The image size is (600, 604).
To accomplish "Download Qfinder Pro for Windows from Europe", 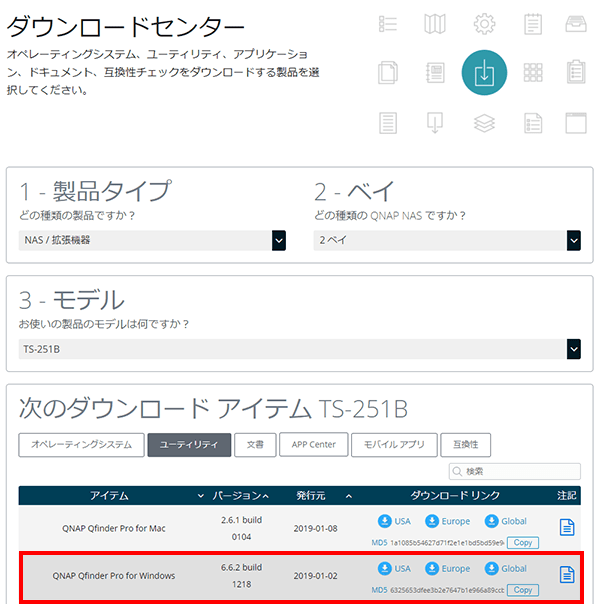I will click(x=447, y=569).
